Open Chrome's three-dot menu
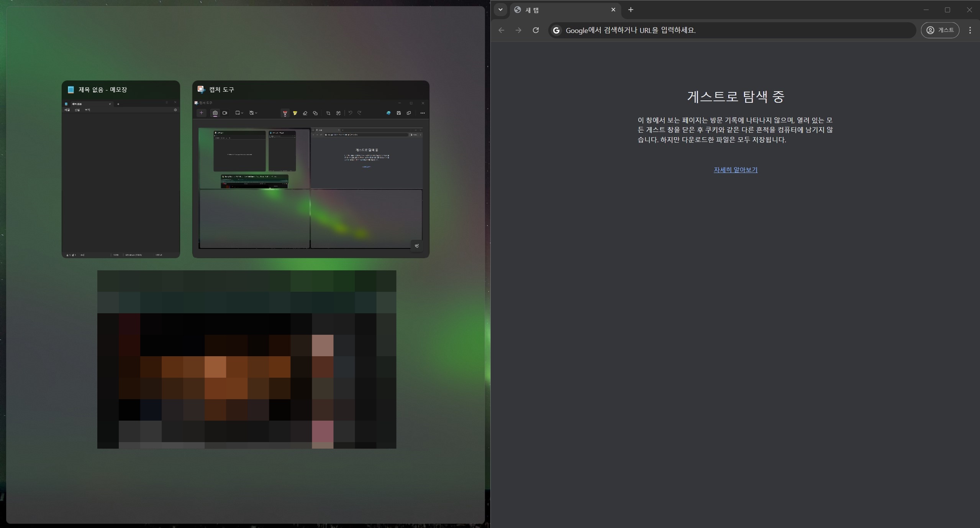The height and width of the screenshot is (528, 980). 970,30
